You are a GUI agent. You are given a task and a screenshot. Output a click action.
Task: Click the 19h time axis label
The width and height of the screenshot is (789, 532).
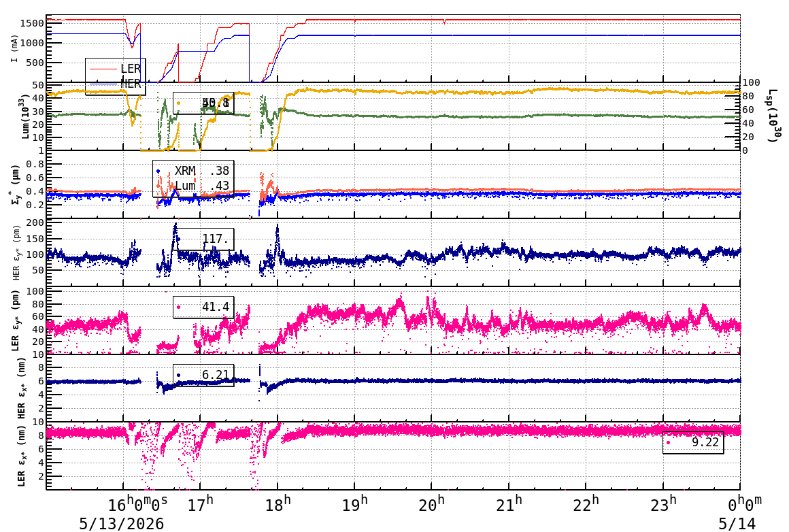click(355, 505)
